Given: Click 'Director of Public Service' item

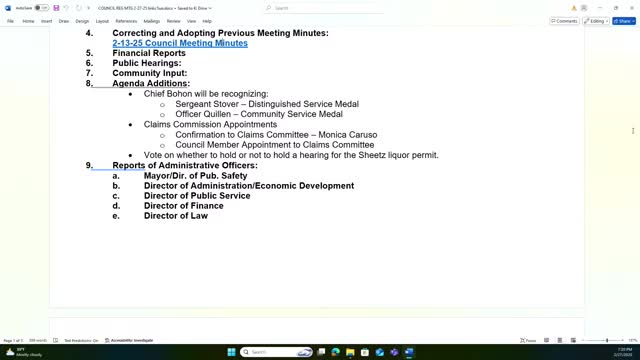Looking at the screenshot, I should (x=197, y=196).
